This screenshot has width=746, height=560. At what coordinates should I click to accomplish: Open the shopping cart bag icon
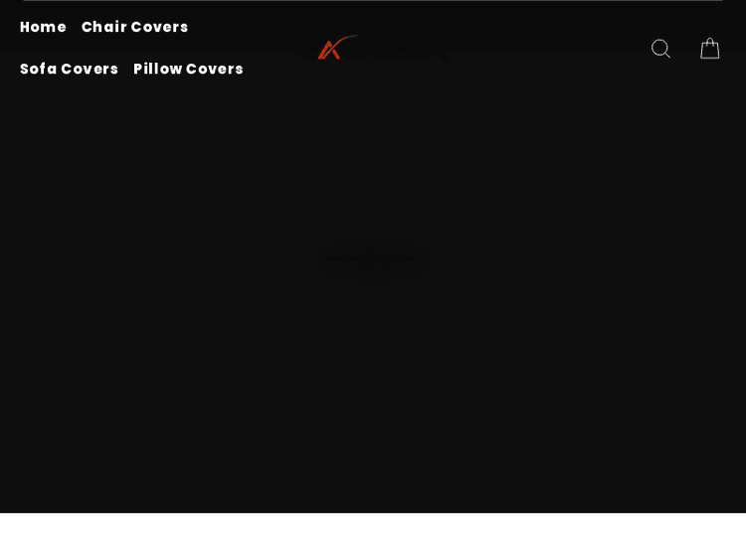pos(709,49)
